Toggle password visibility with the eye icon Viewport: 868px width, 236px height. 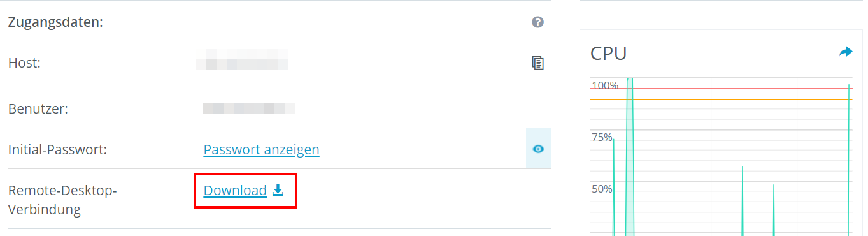pyautogui.click(x=538, y=149)
